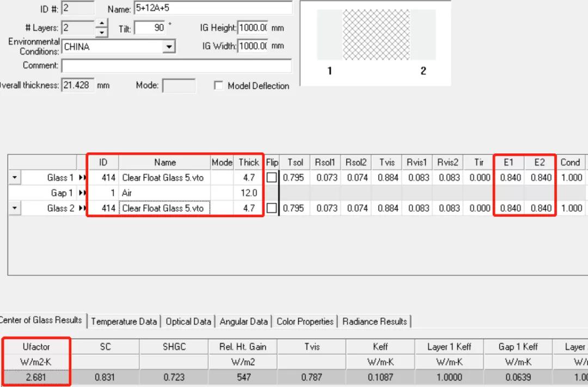Click the Keff result value 0.1087
This screenshot has width=588, height=387.
tap(381, 377)
